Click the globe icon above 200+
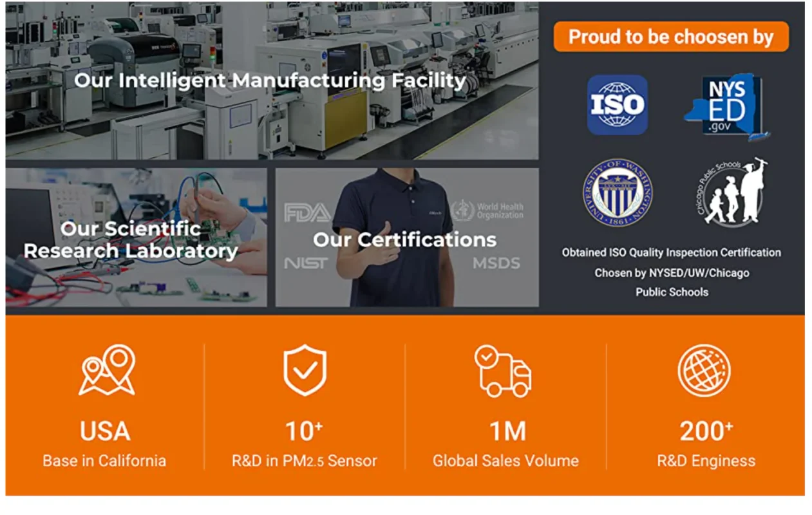Image resolution: width=812 pixels, height=515 pixels. click(x=704, y=370)
